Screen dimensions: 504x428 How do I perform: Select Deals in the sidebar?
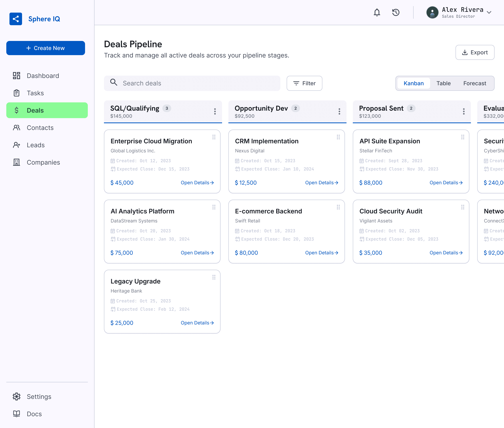pyautogui.click(x=47, y=110)
